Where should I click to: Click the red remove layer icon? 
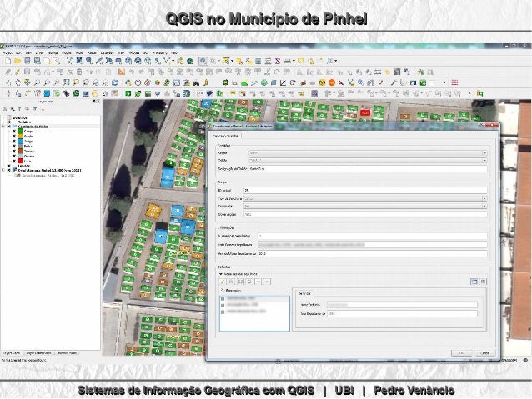coord(43,109)
